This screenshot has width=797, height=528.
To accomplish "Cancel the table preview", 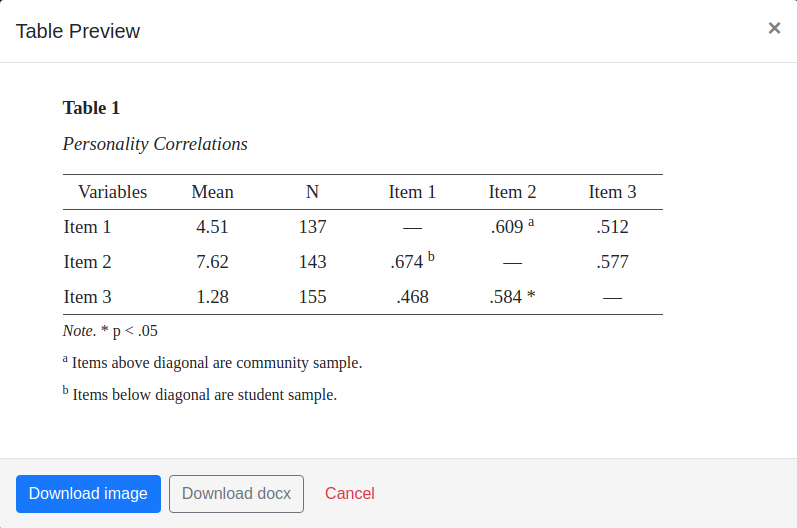I will point(350,493).
